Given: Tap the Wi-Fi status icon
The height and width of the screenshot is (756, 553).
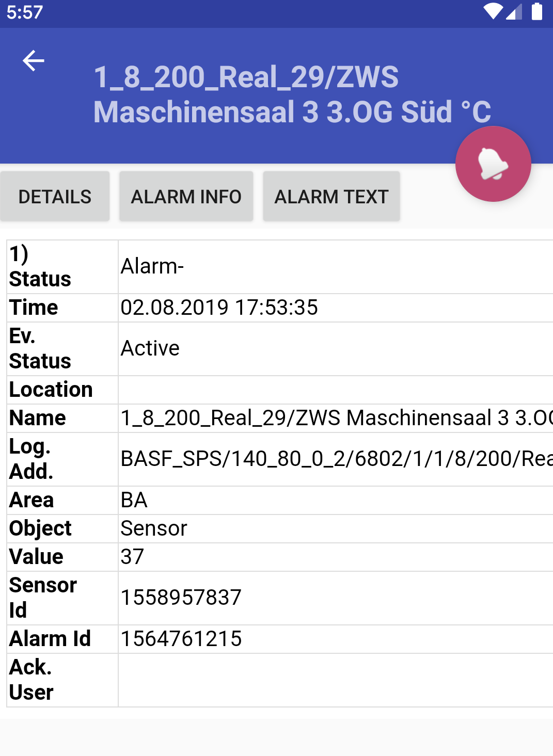Looking at the screenshot, I should point(493,11).
